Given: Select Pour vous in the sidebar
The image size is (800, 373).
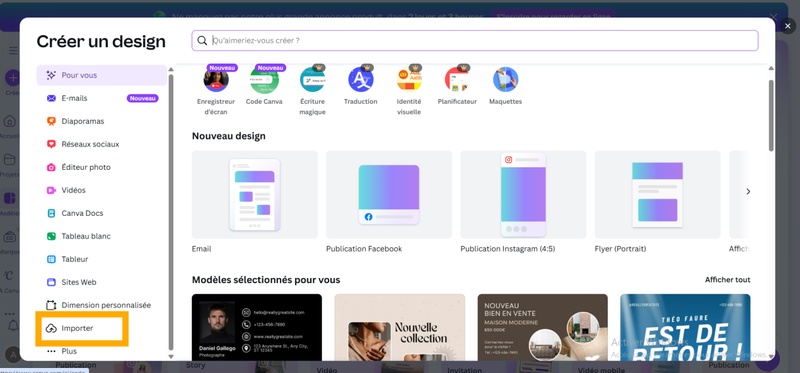Looking at the screenshot, I should coord(102,75).
